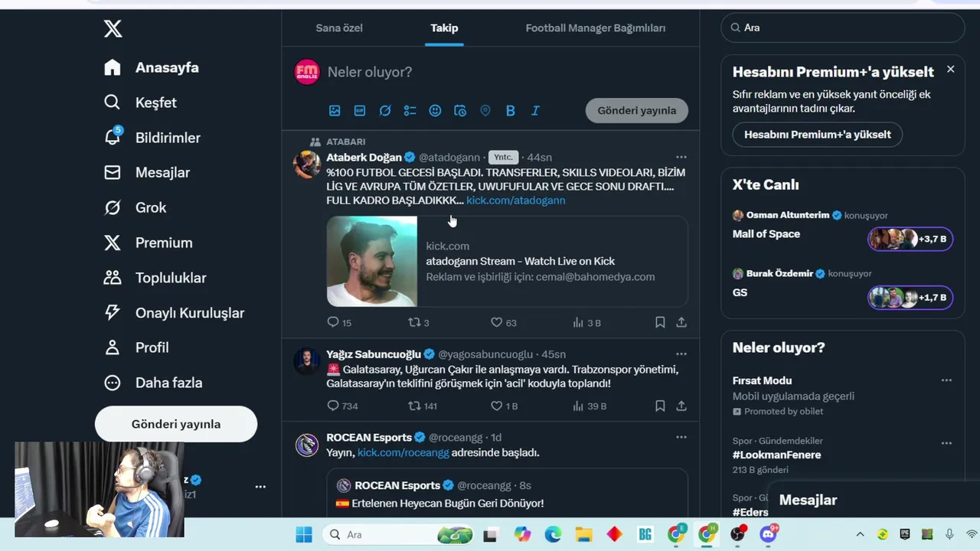Expand the Mesajlar drawer at bottom
This screenshot has width=980, height=551.
click(x=873, y=500)
